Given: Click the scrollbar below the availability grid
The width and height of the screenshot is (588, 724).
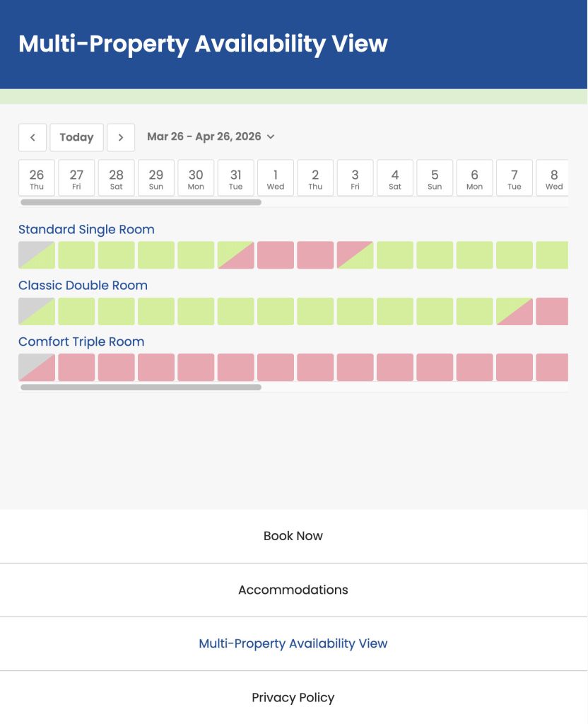Looking at the screenshot, I should (x=141, y=388).
